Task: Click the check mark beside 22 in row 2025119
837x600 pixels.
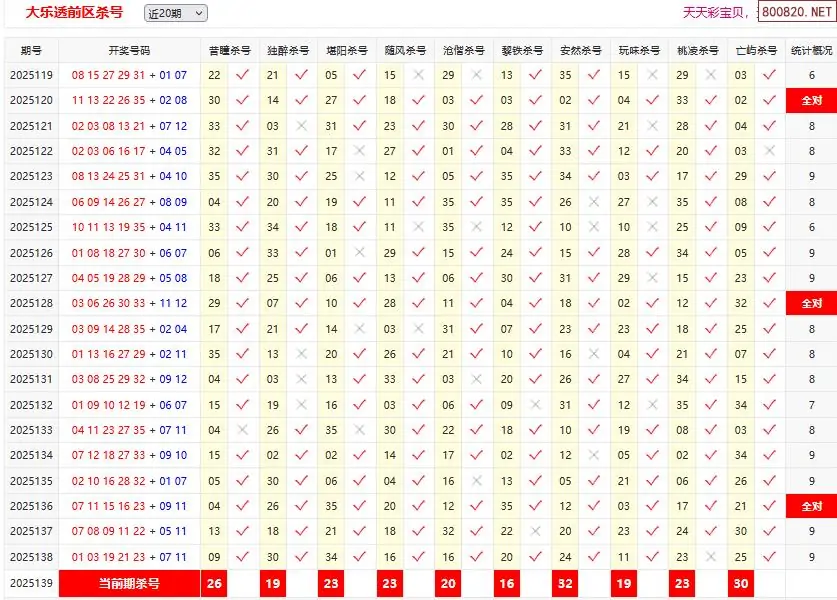Action: (242, 75)
